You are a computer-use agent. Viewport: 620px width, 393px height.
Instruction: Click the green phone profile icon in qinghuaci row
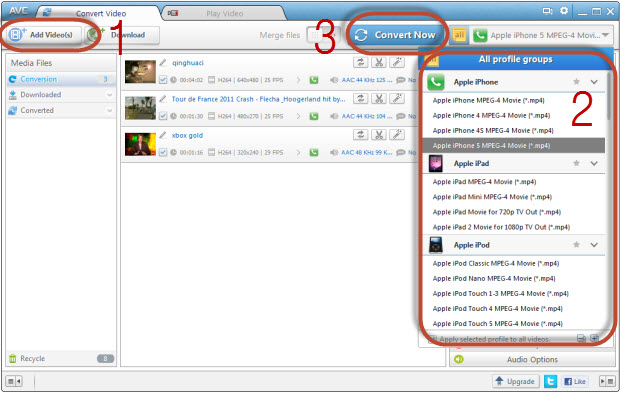coord(314,80)
